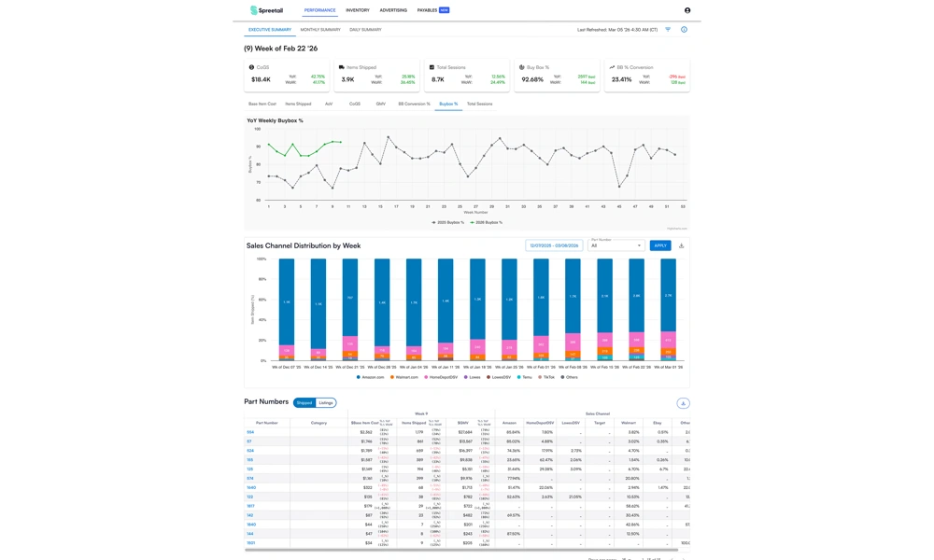The height and width of the screenshot is (560, 934).
Task: Open the date range picker field
Action: click(x=555, y=245)
